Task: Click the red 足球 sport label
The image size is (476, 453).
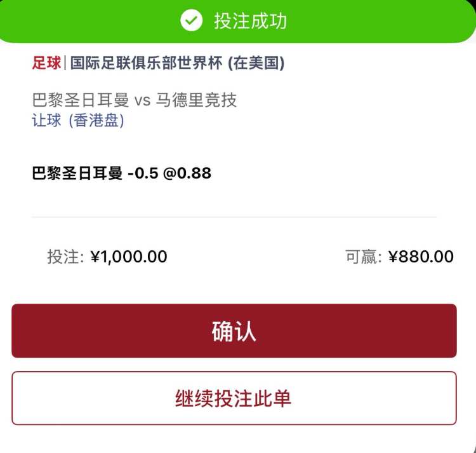Action: pos(46,63)
